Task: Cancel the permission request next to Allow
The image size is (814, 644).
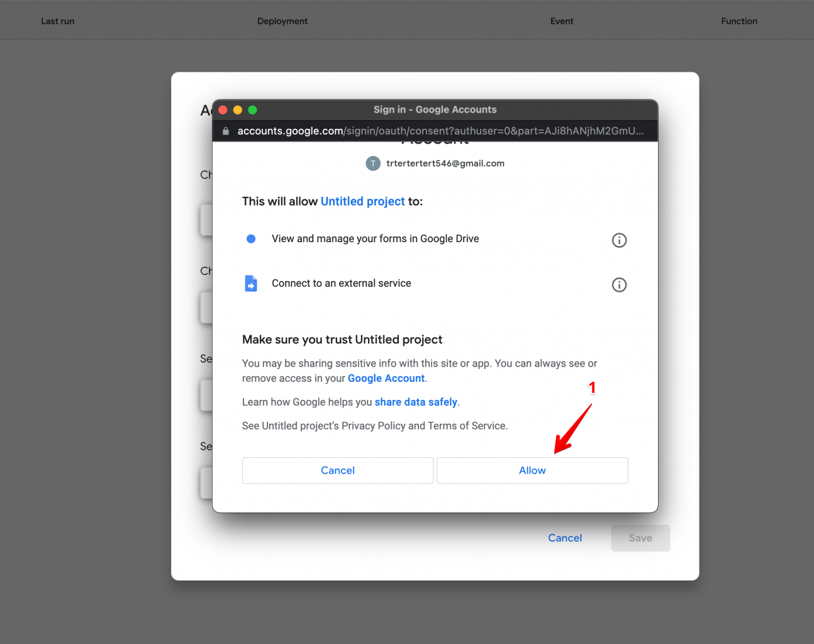Action: (338, 470)
